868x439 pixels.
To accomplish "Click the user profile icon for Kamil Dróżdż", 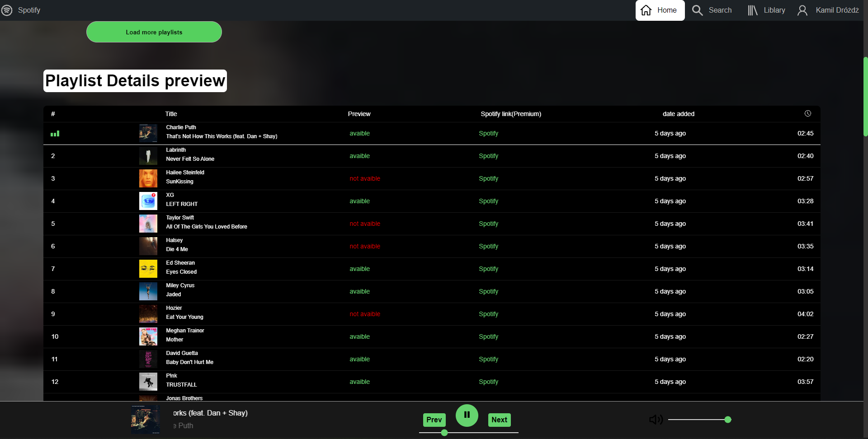I will click(x=802, y=10).
